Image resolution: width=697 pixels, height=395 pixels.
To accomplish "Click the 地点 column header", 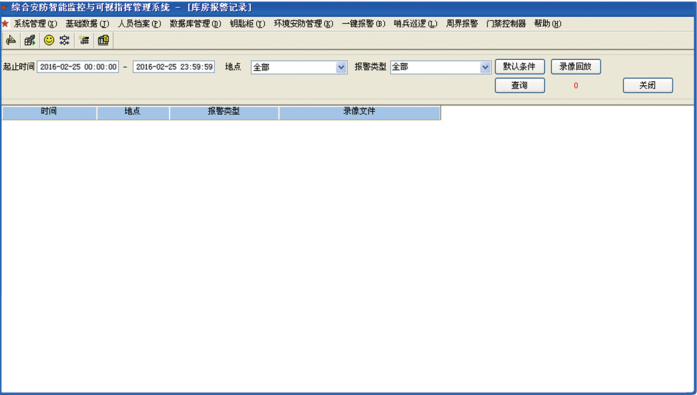I will point(133,112).
